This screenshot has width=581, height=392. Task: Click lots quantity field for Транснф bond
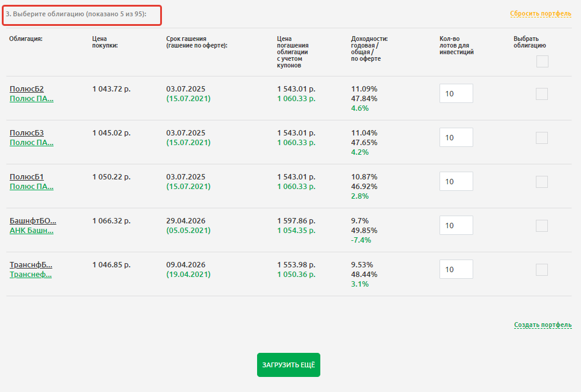click(456, 269)
